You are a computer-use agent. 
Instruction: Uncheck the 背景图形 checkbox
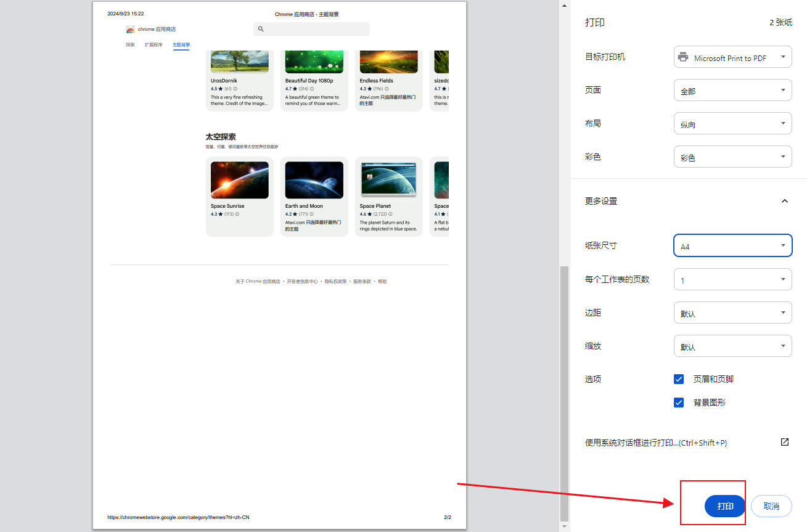[x=679, y=403]
